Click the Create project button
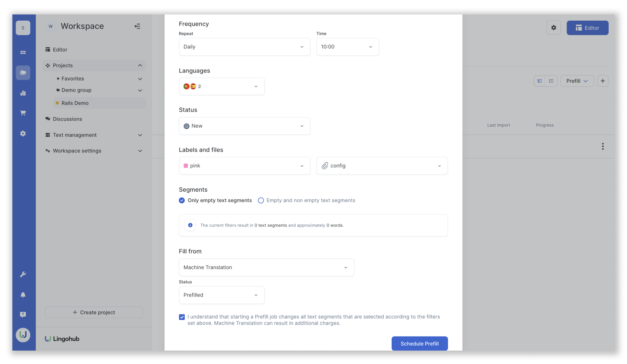 pyautogui.click(x=94, y=312)
